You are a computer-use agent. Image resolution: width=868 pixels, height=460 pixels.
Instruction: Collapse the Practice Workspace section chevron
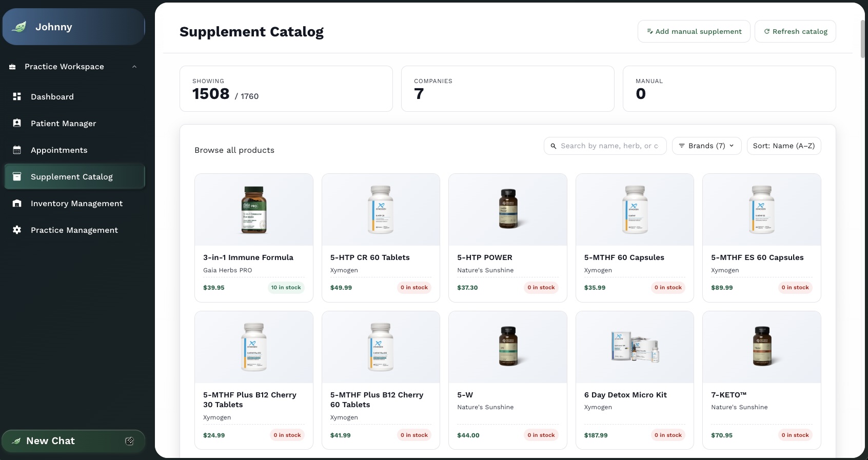tap(134, 67)
